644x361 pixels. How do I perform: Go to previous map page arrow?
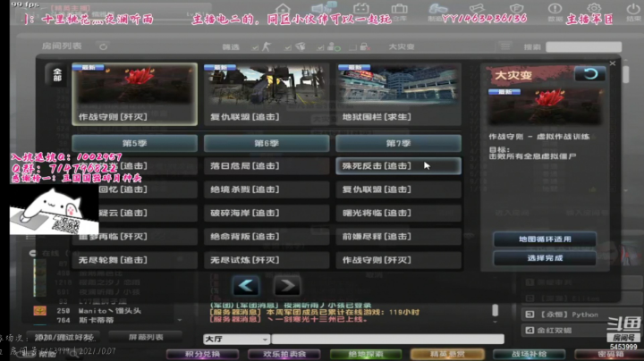246,286
